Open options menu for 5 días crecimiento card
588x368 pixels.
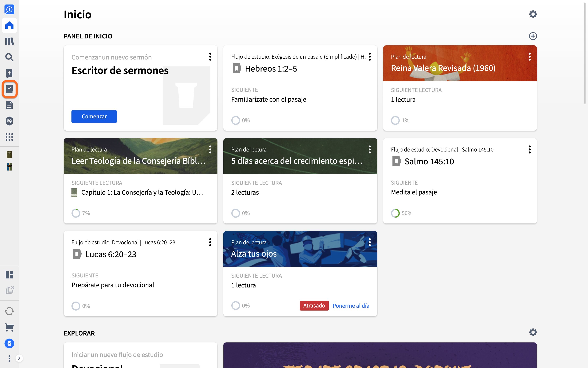(x=370, y=149)
